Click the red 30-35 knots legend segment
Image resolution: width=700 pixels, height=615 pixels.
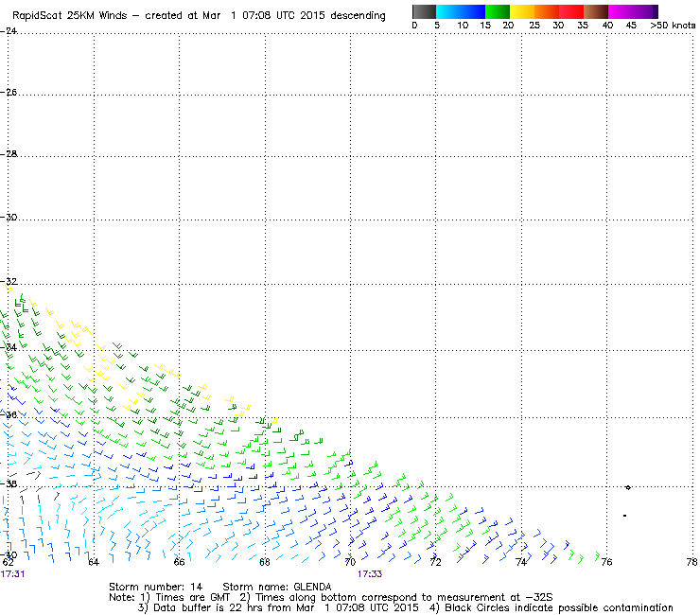pyautogui.click(x=571, y=11)
